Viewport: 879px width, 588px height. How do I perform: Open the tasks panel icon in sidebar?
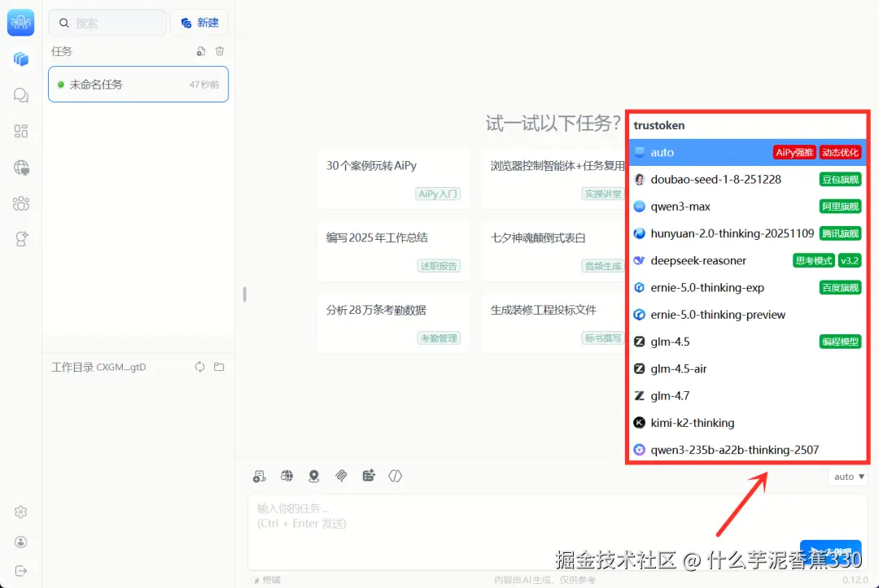tap(20, 59)
